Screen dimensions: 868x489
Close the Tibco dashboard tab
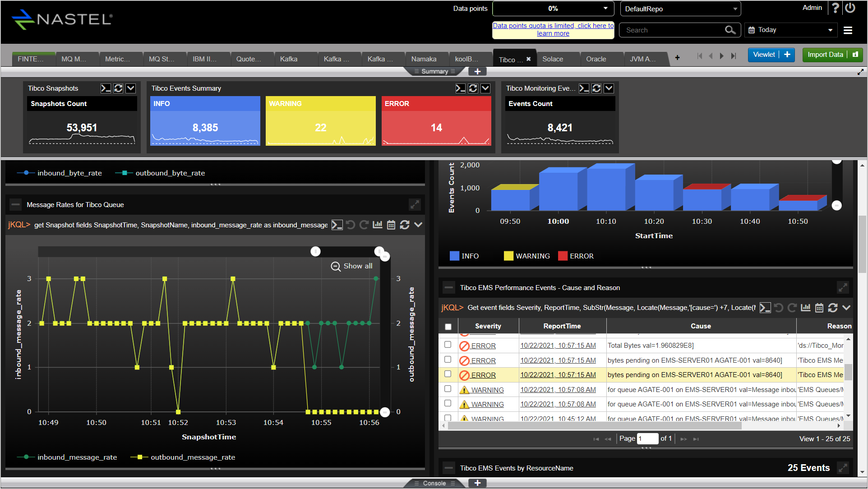528,59
